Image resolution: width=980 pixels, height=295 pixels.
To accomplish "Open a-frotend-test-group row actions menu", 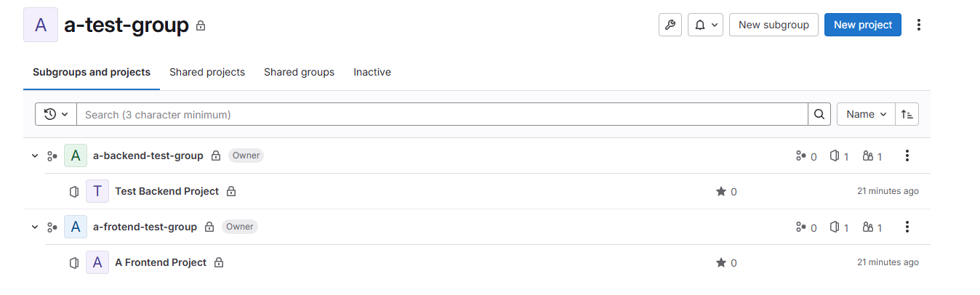I will coord(907,227).
